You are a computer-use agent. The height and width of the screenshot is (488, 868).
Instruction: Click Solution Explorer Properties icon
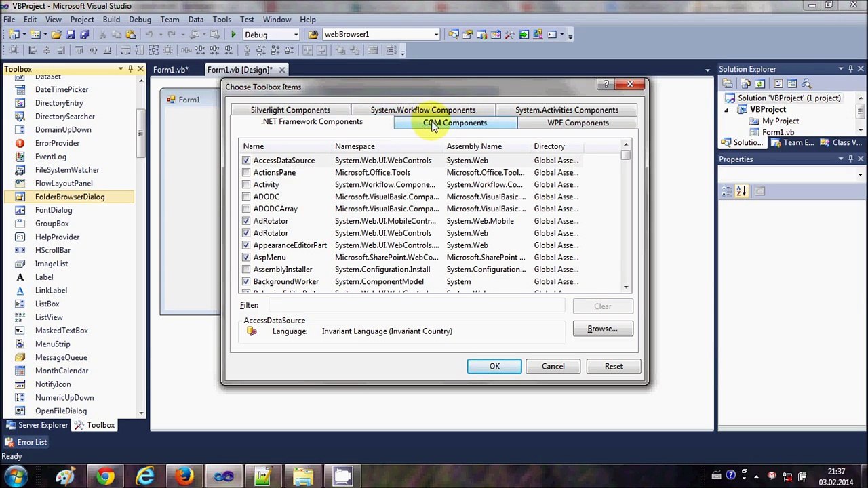click(728, 84)
